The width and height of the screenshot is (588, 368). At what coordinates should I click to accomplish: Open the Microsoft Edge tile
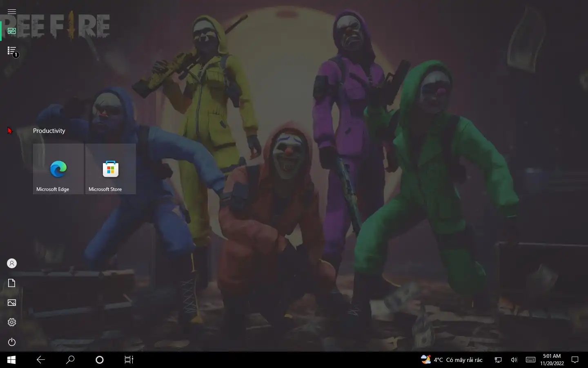tap(58, 169)
